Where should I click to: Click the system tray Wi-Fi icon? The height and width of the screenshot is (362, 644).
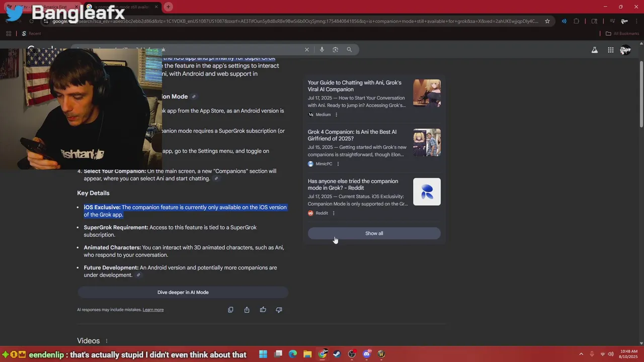click(x=603, y=354)
